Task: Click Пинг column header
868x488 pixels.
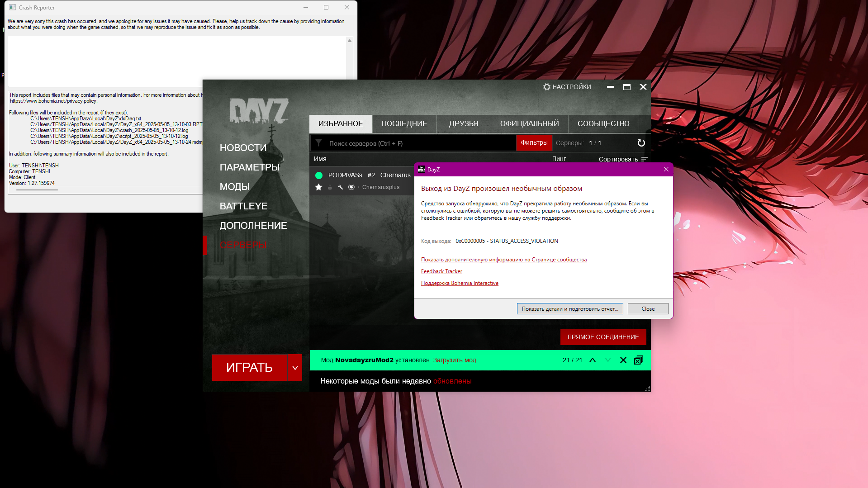Action: click(559, 159)
